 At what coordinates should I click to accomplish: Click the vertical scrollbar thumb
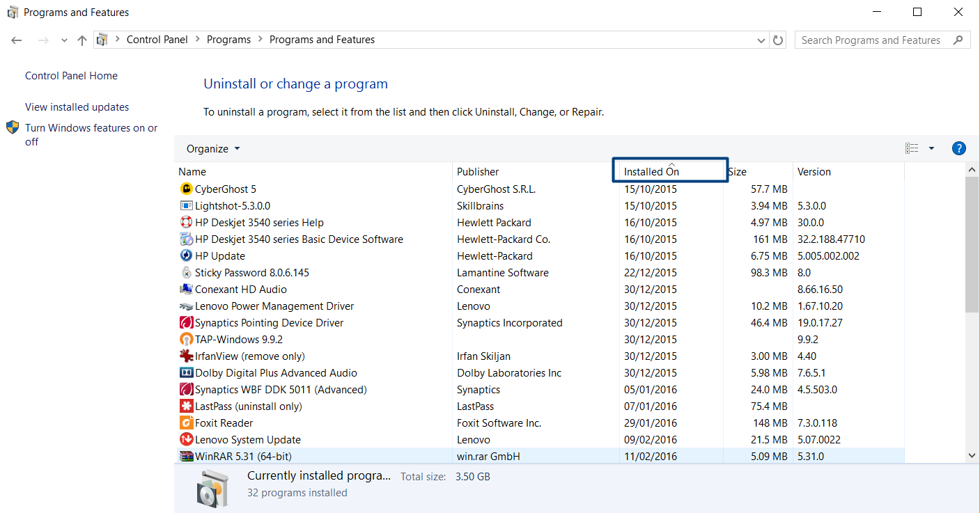tap(972, 244)
